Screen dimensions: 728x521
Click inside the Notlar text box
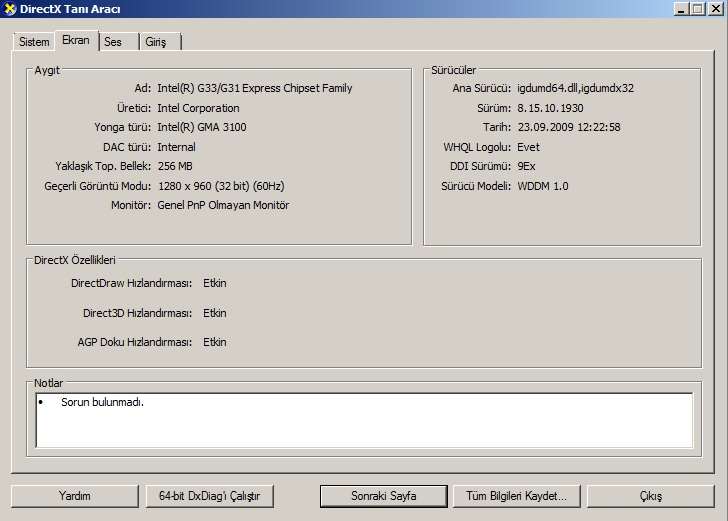[364, 420]
